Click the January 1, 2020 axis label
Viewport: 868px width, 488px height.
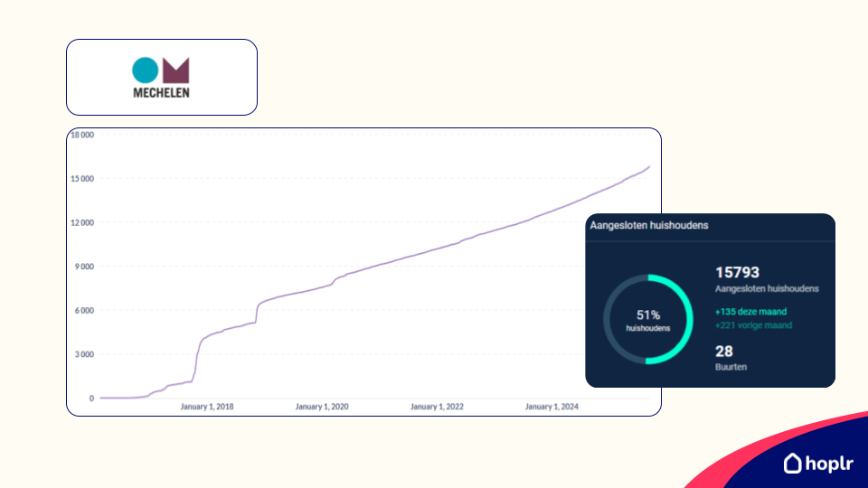pyautogui.click(x=322, y=407)
